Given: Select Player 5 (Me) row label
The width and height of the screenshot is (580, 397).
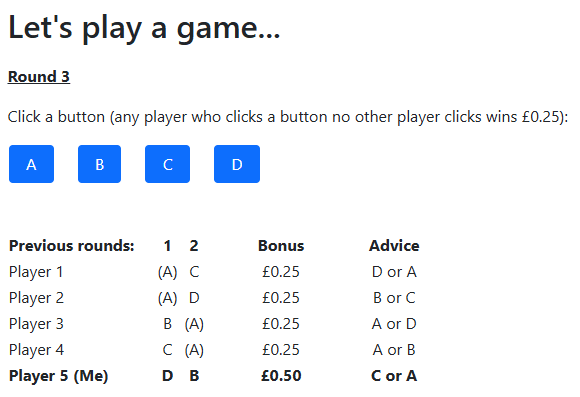Looking at the screenshot, I should 58,376.
